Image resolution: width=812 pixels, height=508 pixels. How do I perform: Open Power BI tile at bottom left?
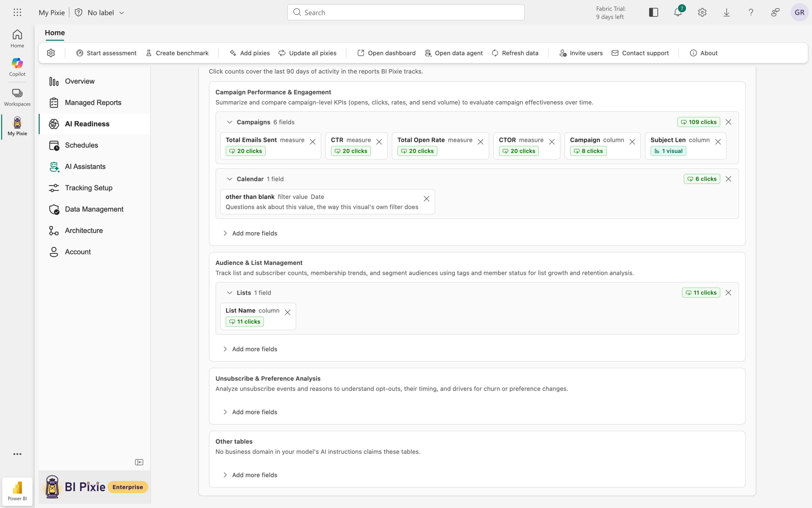tap(17, 491)
